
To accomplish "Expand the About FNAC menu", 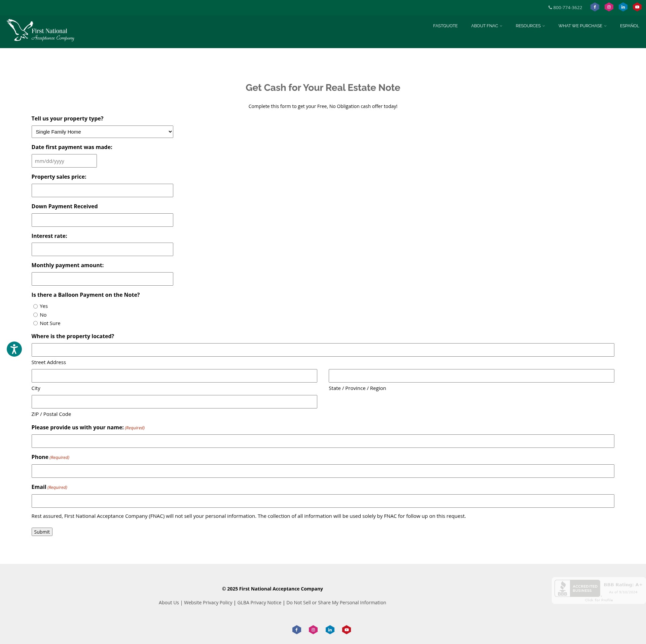I will click(x=487, y=26).
